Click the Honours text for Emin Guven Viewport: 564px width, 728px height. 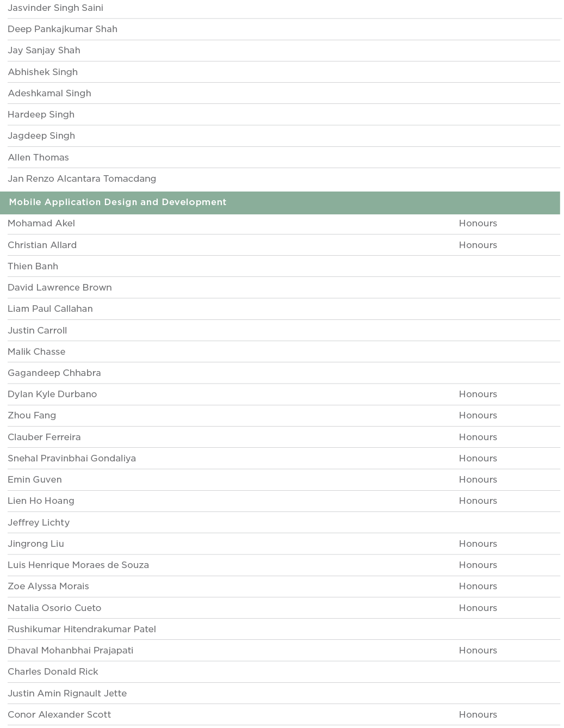click(x=478, y=480)
